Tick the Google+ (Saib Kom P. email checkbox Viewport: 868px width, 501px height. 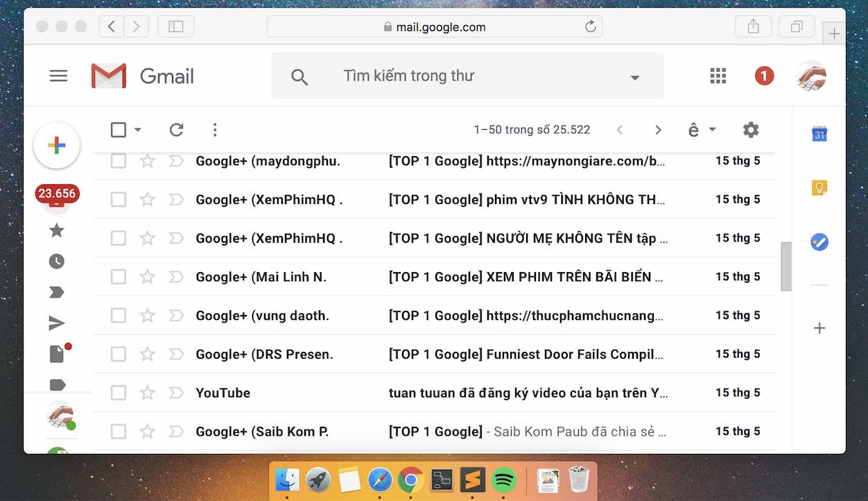pyautogui.click(x=119, y=432)
